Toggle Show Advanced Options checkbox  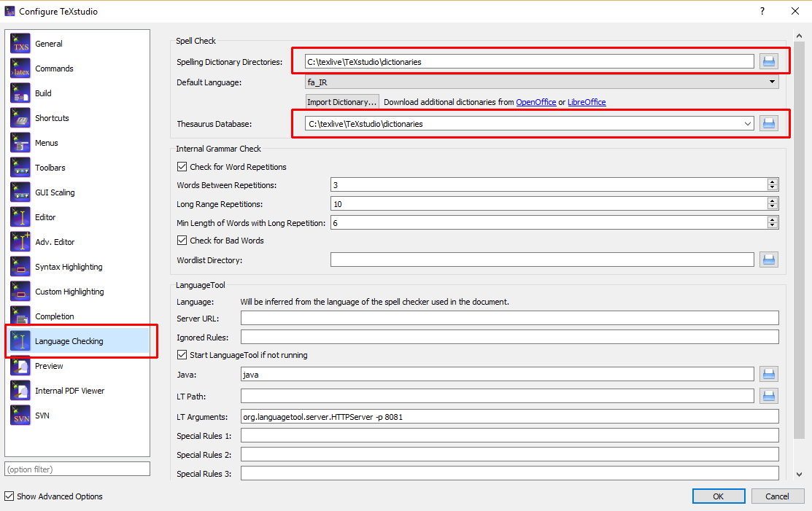pyautogui.click(x=9, y=496)
